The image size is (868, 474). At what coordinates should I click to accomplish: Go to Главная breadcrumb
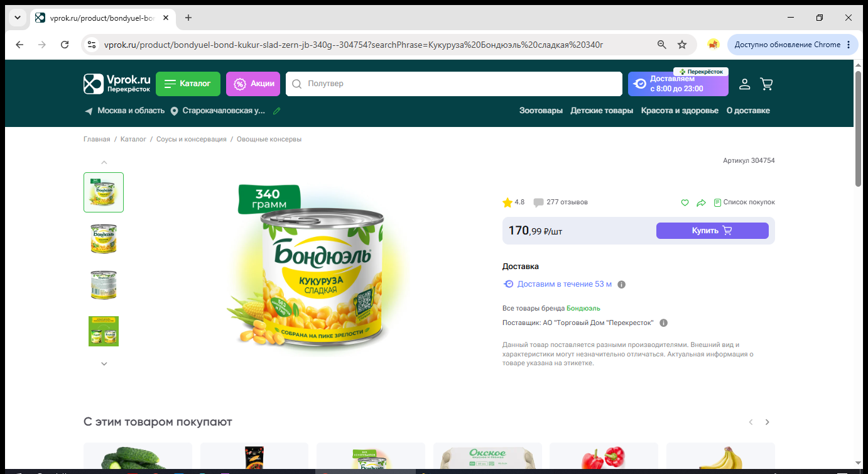[x=97, y=140]
